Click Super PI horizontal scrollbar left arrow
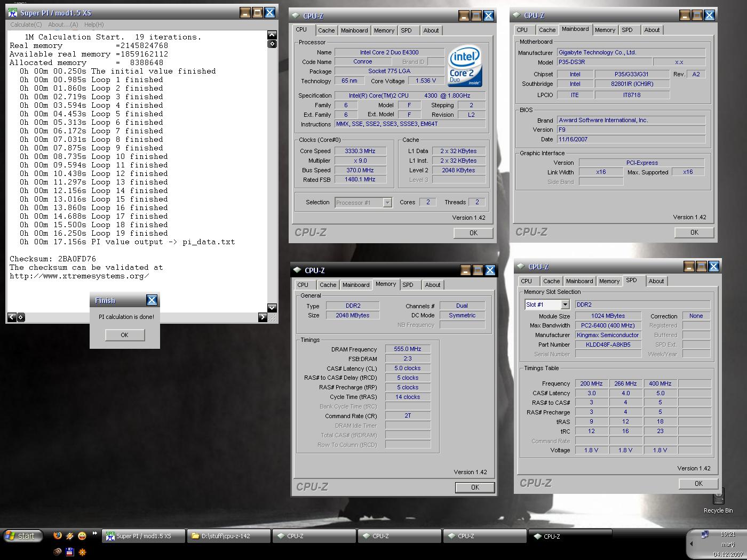Image resolution: width=747 pixels, height=560 pixels. (x=12, y=317)
